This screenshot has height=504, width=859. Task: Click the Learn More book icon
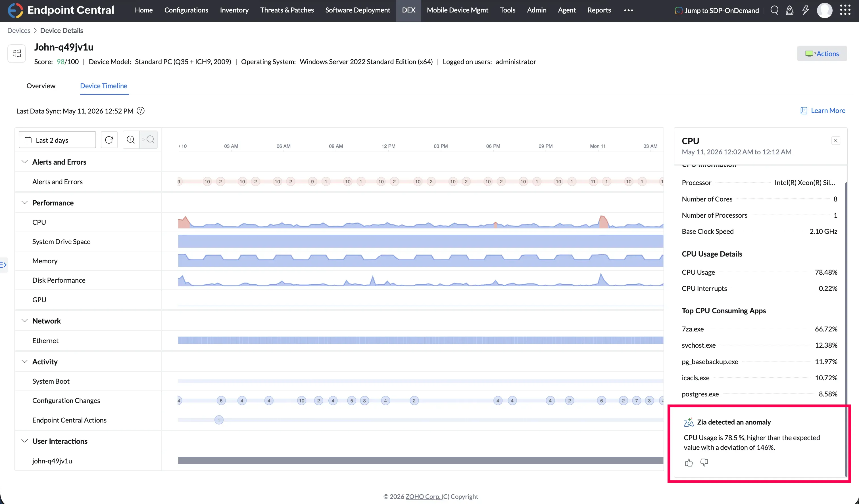pos(804,111)
